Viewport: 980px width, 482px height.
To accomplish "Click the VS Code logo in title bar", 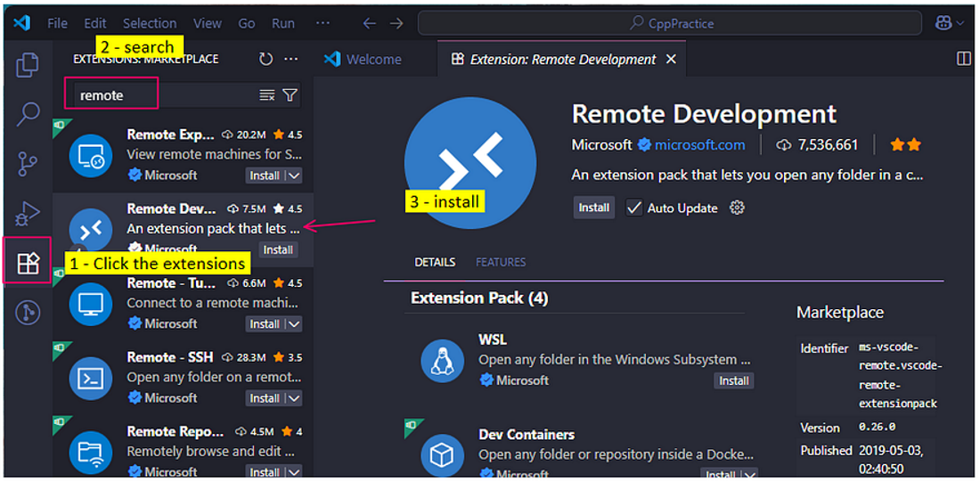I will [x=21, y=23].
